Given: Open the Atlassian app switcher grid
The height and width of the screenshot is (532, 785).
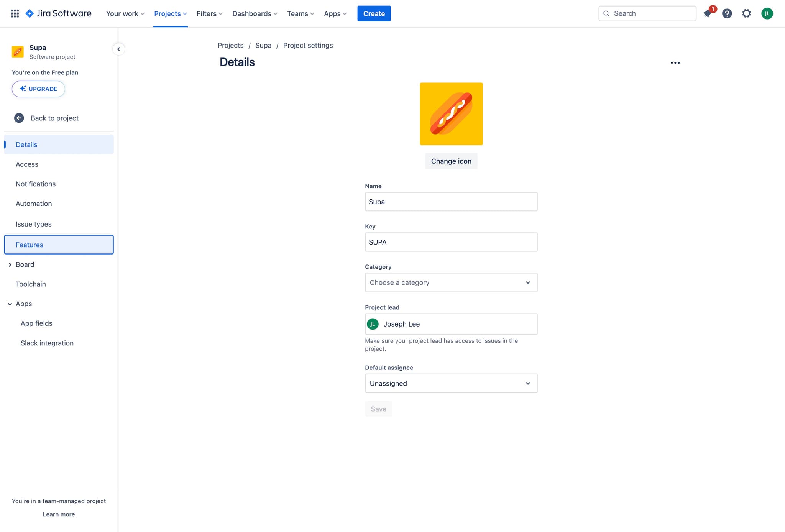Looking at the screenshot, I should click(15, 13).
